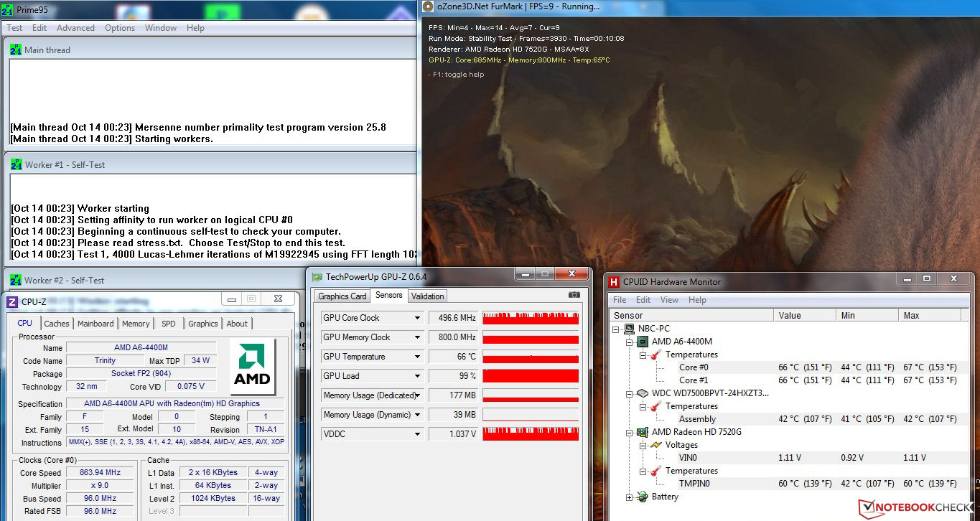Open the Memory Usage (Dynamic) dropdown
The width and height of the screenshot is (980, 521).
[x=417, y=415]
